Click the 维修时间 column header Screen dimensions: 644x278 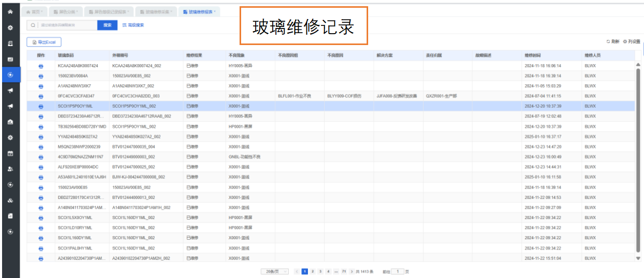[x=533, y=55]
